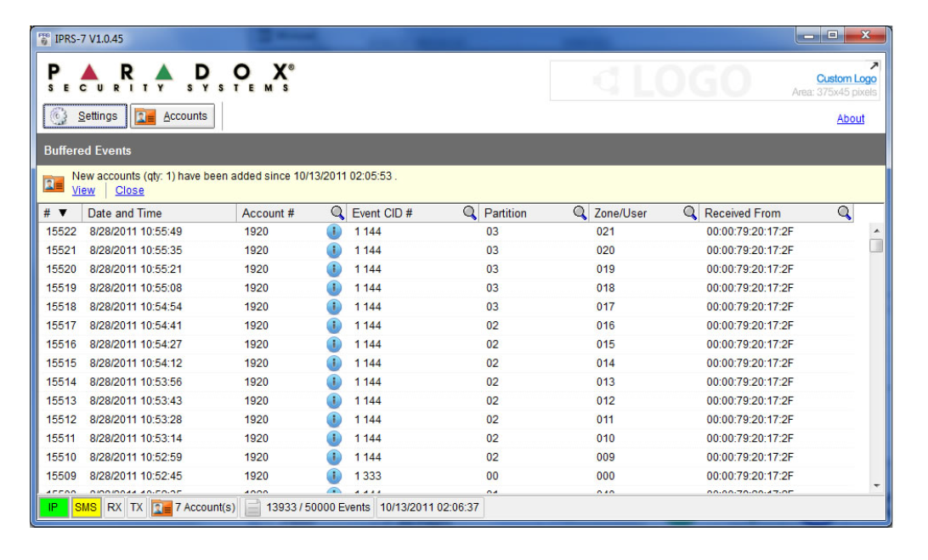928x560 pixels.
Task: Click info icon on event 15509
Action: [x=334, y=476]
